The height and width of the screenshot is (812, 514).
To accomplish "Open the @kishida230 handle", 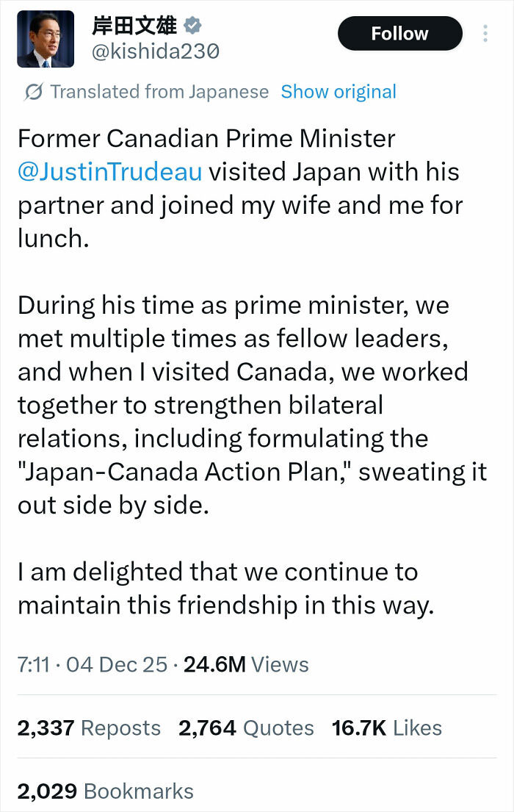I will (x=154, y=52).
